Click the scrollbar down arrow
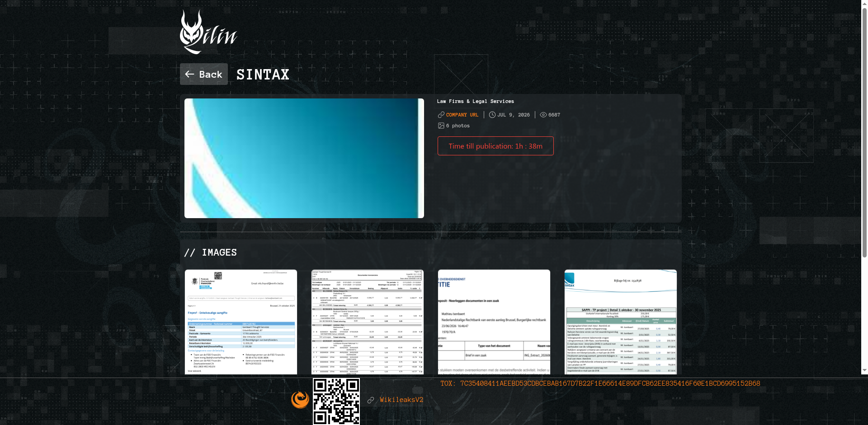The height and width of the screenshot is (425, 868). 864,370
